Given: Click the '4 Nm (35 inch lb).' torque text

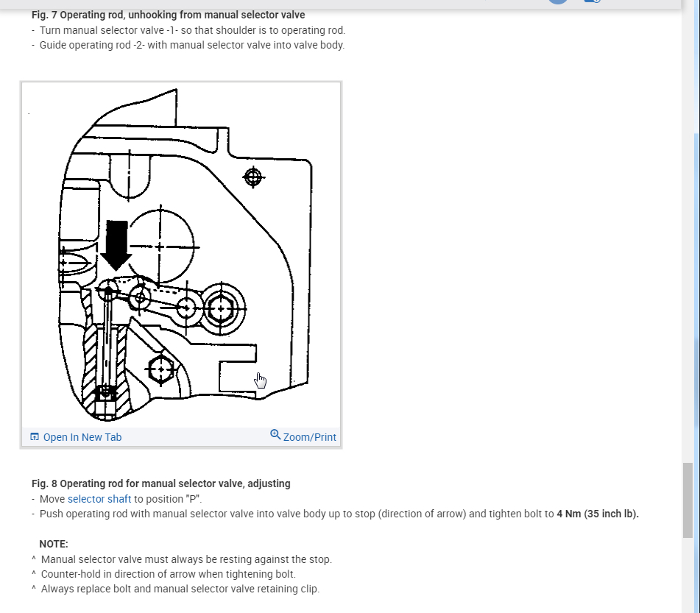Looking at the screenshot, I should 598,514.
